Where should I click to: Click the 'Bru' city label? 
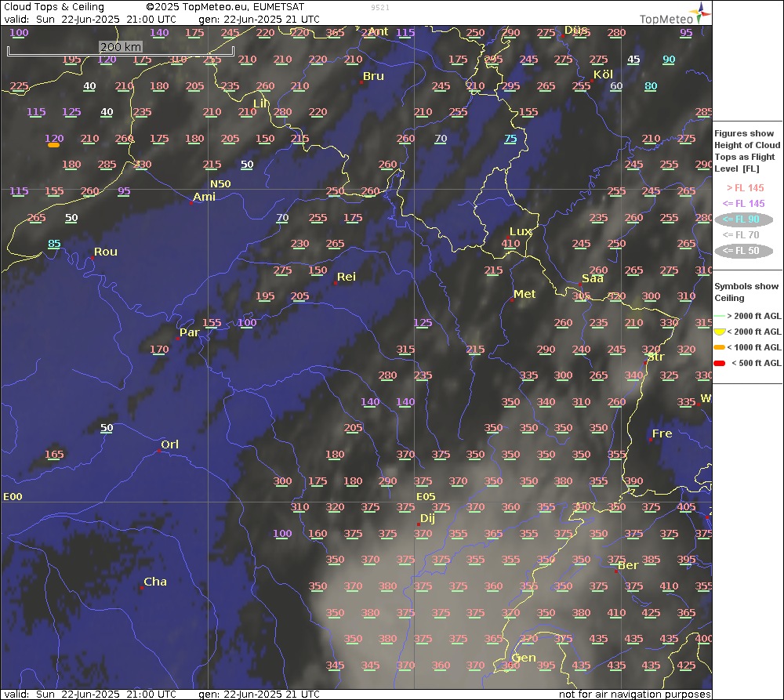click(373, 76)
